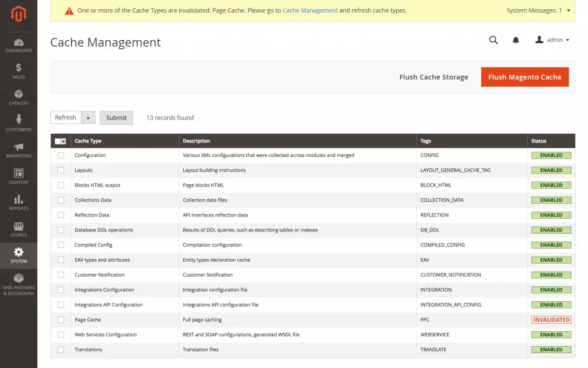
Task: Follow the Cache Management link in banner
Action: point(310,10)
